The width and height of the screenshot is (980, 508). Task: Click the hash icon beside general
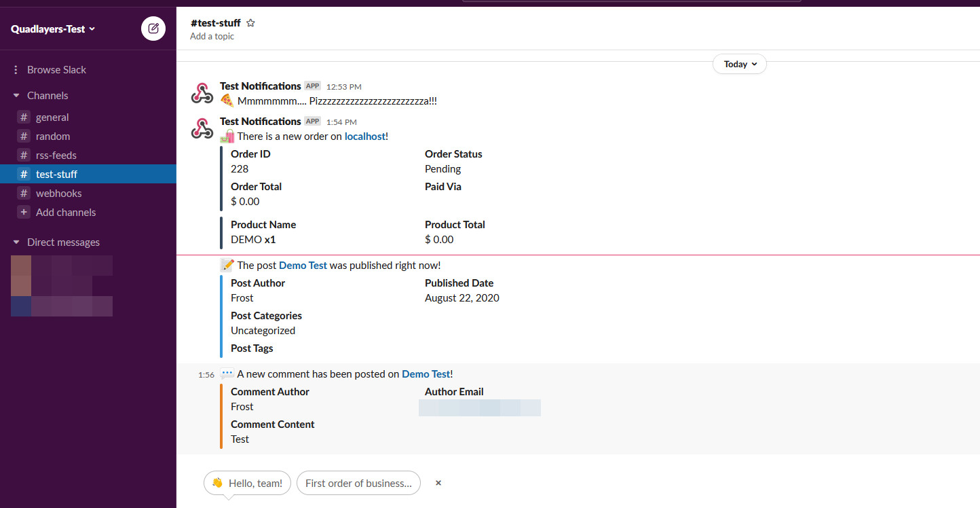click(24, 117)
